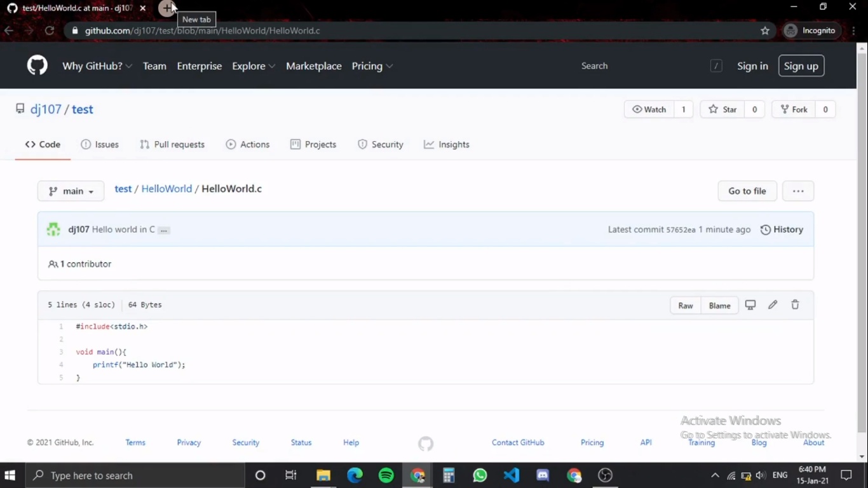868x488 pixels.
Task: Open commit hash 57652ea
Action: 681,230
